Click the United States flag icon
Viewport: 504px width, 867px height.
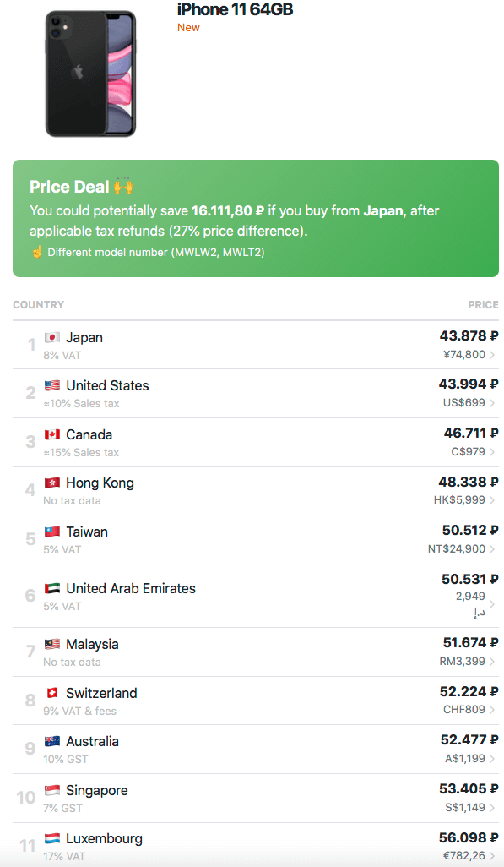point(52,385)
